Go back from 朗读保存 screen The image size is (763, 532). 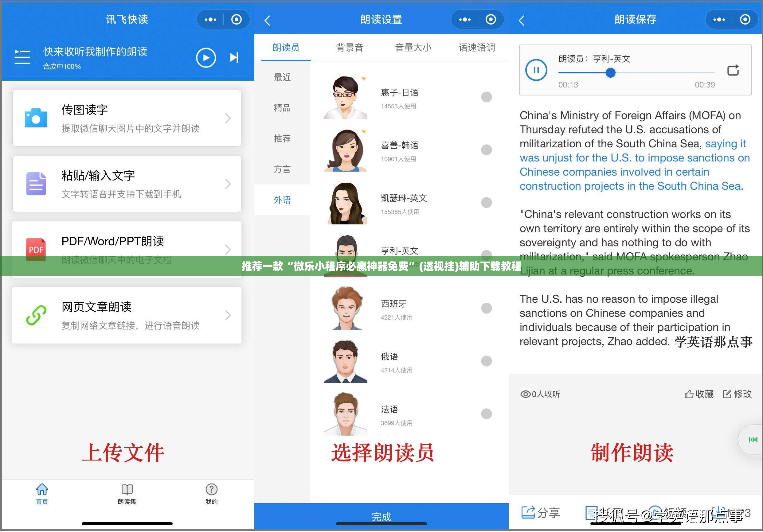point(521,20)
